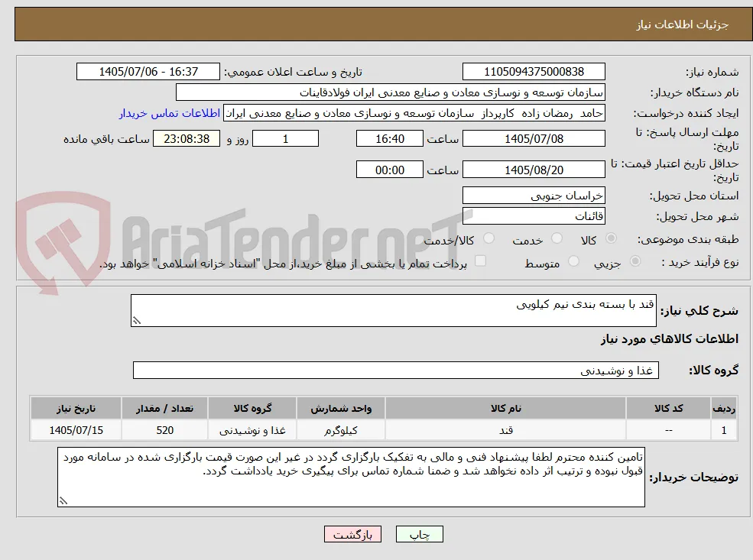Toggle the Islamic treasury payment checkbox

[480, 261]
